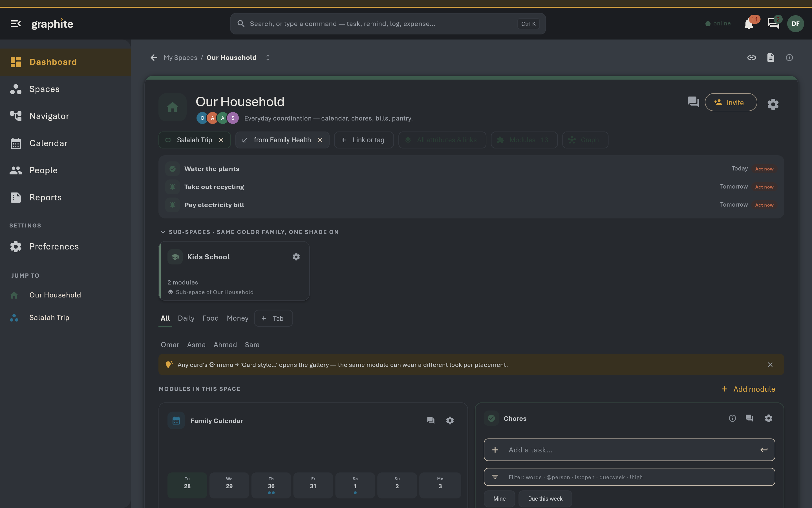The image size is (812, 508).
Task: Expand All attributes & links
Action: pos(442,140)
